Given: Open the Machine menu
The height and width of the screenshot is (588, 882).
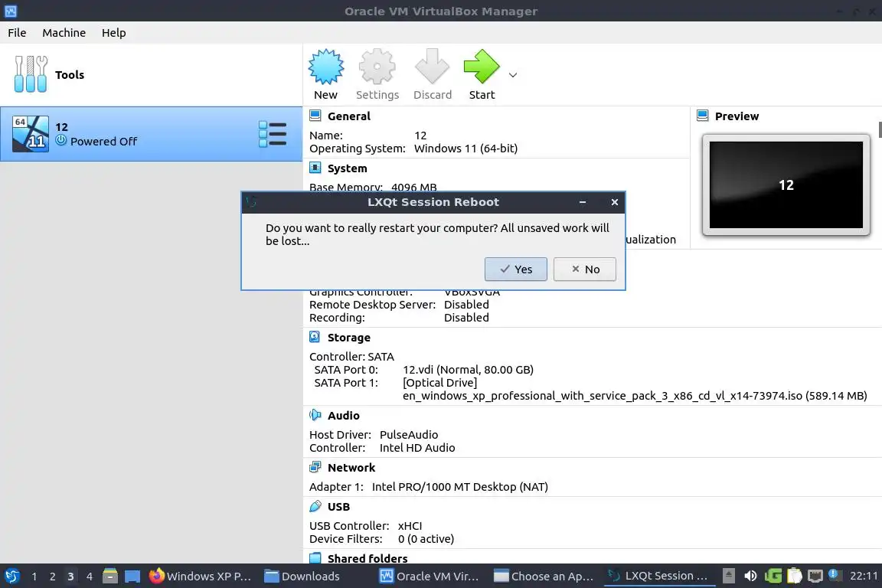Looking at the screenshot, I should click(x=64, y=33).
